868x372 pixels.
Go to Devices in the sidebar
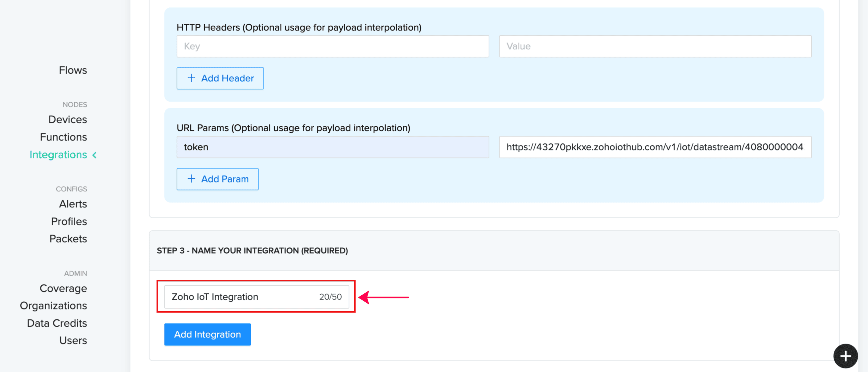click(68, 120)
